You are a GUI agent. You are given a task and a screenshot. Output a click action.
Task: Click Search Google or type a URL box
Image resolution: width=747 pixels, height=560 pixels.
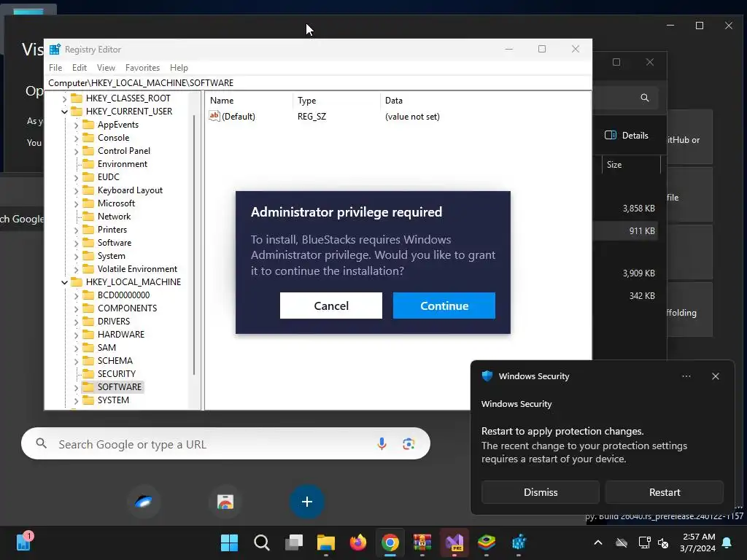(x=225, y=444)
